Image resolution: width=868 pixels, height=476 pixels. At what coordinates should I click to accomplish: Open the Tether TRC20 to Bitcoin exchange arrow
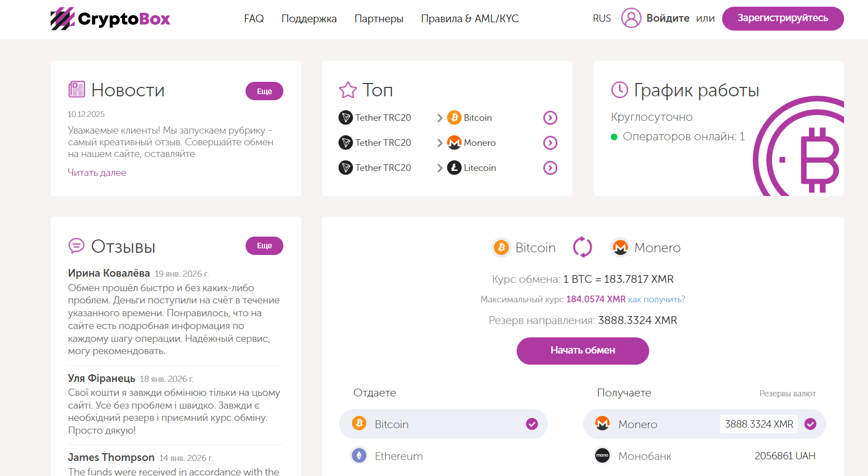[550, 117]
